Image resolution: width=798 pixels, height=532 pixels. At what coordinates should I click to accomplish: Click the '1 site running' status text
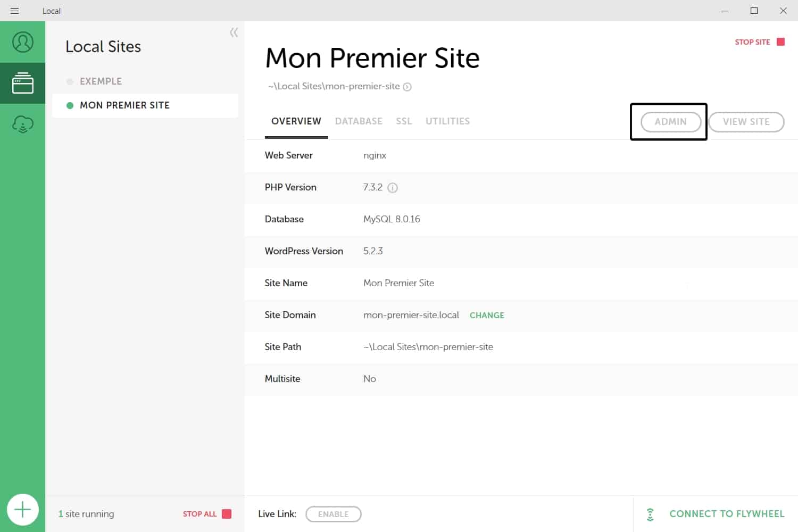tap(86, 514)
